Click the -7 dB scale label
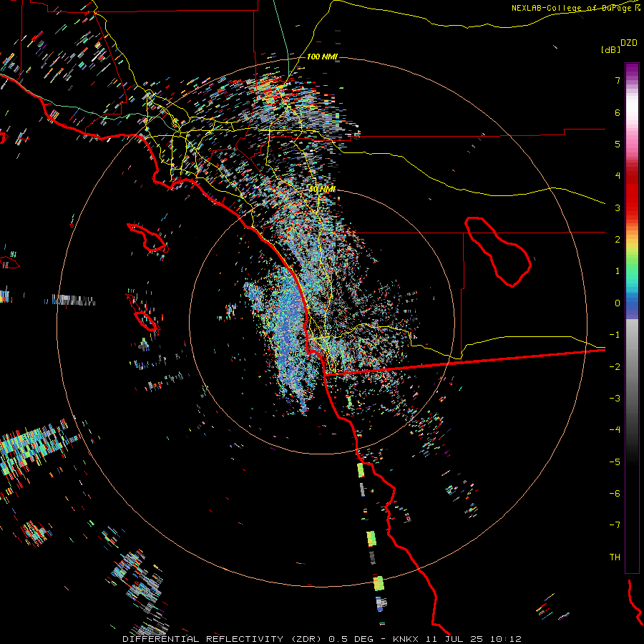 click(x=615, y=525)
